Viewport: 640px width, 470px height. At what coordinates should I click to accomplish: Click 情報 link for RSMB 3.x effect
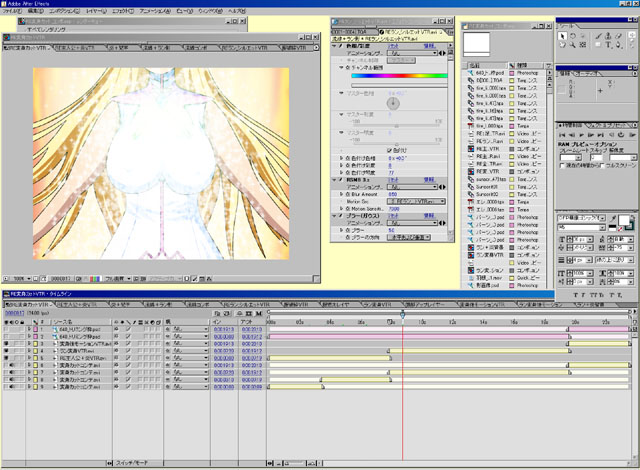tap(429, 180)
